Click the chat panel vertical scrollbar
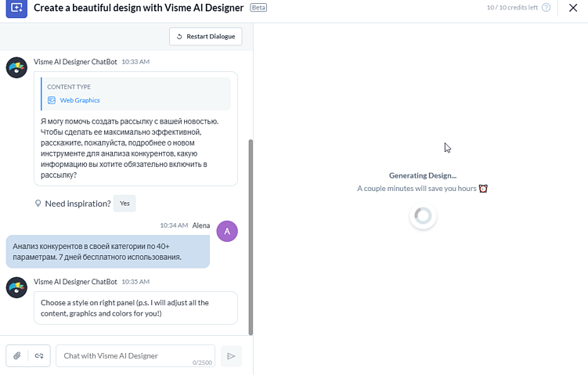The width and height of the screenshot is (588, 375). click(x=251, y=235)
